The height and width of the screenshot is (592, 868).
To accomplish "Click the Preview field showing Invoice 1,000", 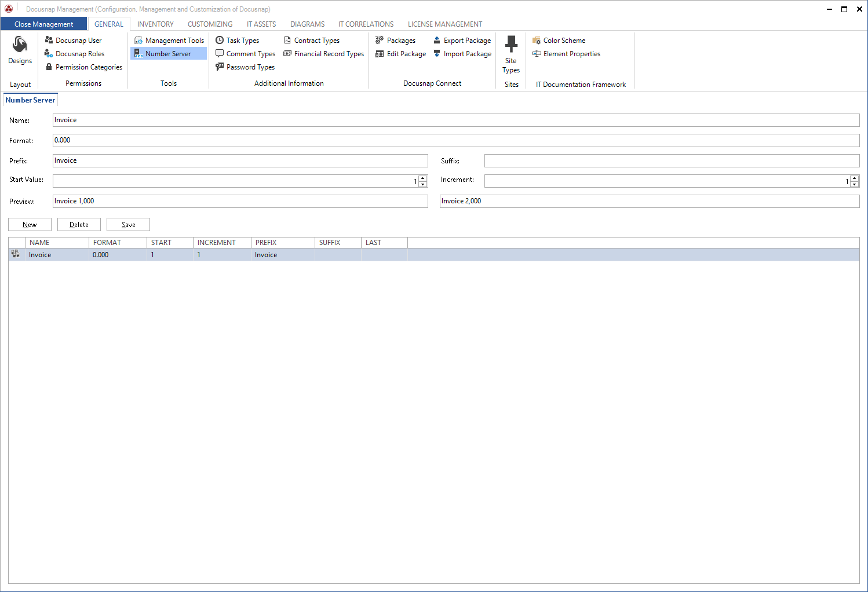I will click(x=240, y=201).
